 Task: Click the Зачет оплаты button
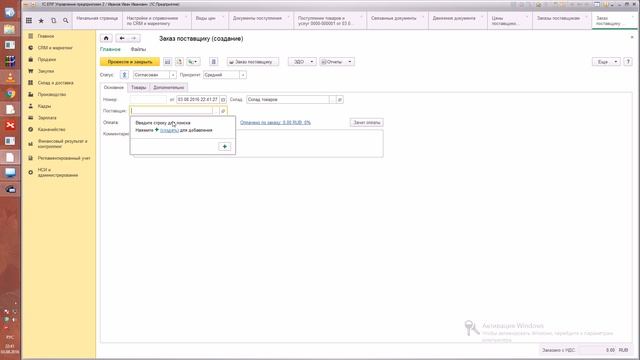coord(367,122)
